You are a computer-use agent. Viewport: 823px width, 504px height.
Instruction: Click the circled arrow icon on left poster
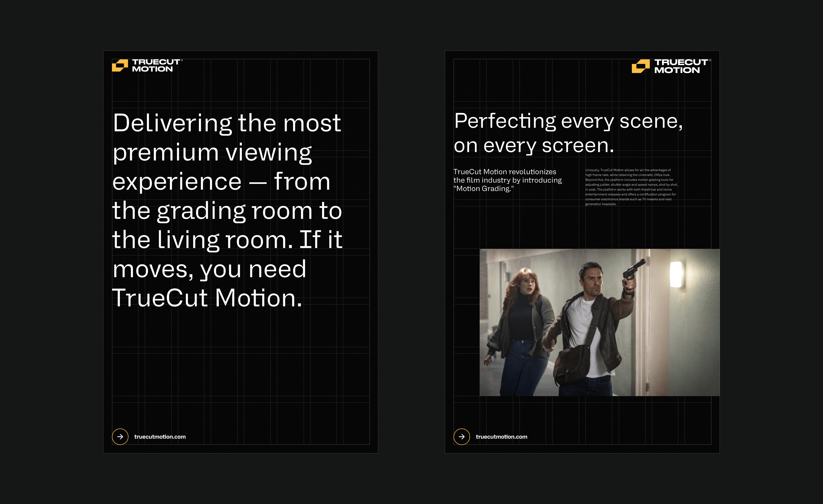point(121,436)
